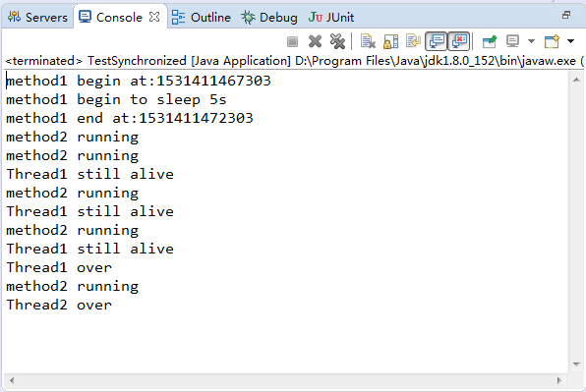Toggle show console on standard output
Viewport: 586px width, 392px height.
(x=437, y=41)
